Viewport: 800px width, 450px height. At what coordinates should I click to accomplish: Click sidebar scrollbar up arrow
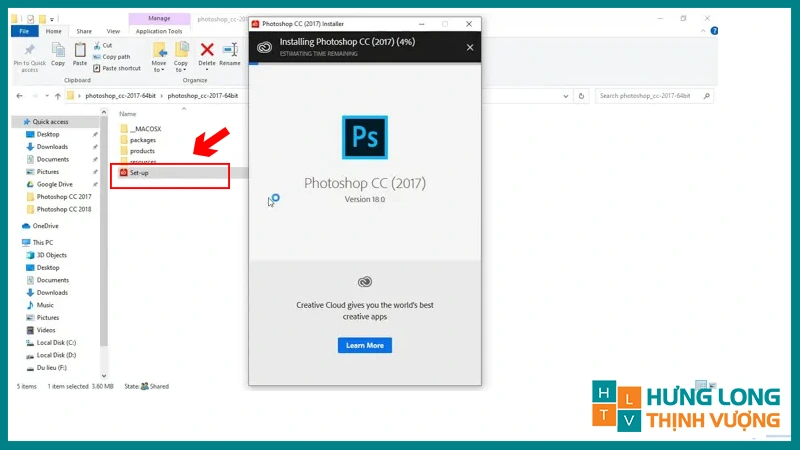[x=104, y=112]
